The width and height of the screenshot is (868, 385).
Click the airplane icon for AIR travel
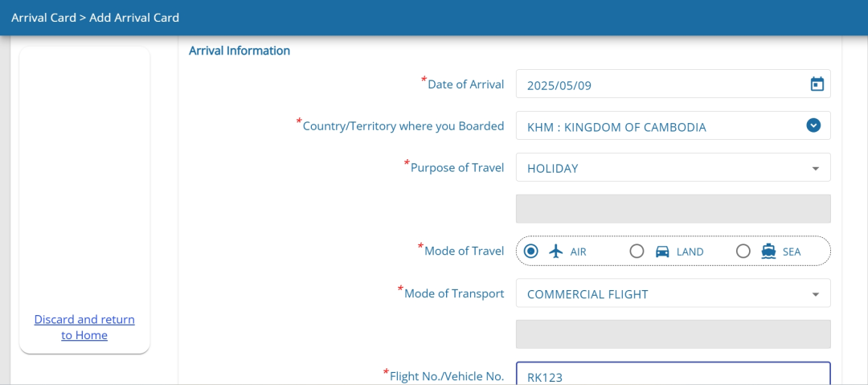coord(556,252)
